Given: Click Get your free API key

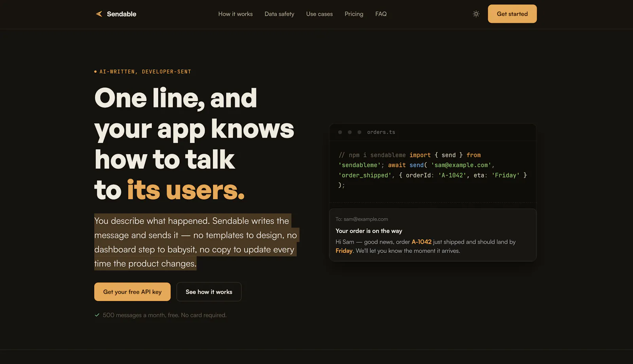Looking at the screenshot, I should [133, 292].
